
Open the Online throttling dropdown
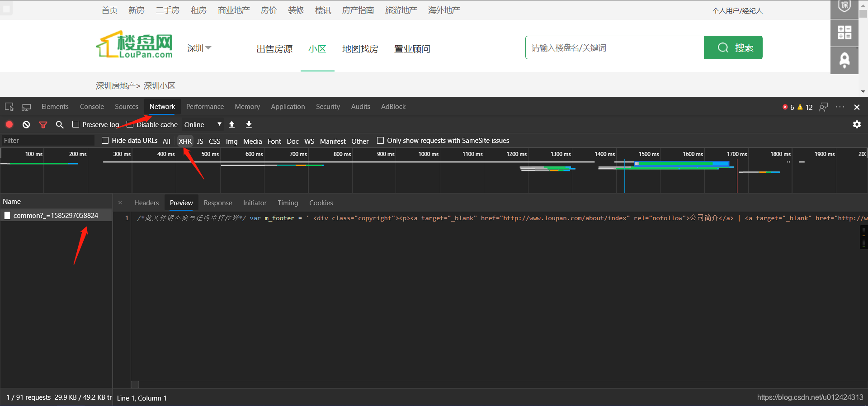point(203,124)
